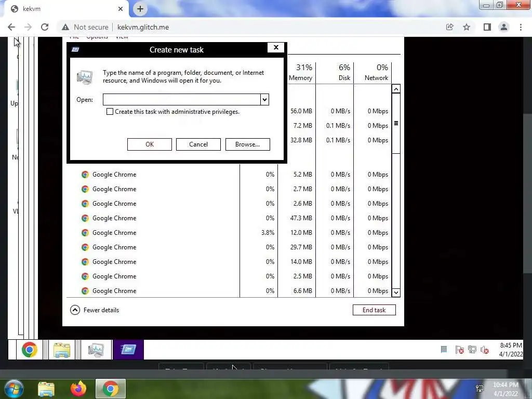Viewport: 532px width, 399px height.
Task: Click into the Open text input field
Action: tap(181, 100)
